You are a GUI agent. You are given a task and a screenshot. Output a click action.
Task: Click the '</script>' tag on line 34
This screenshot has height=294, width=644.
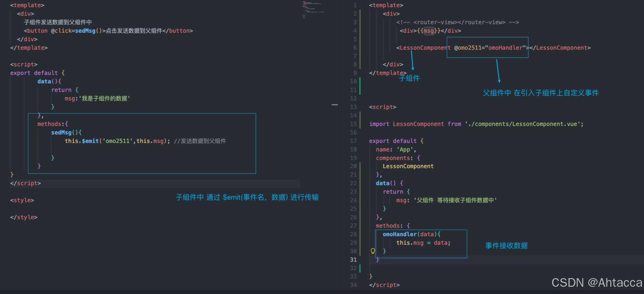384,285
